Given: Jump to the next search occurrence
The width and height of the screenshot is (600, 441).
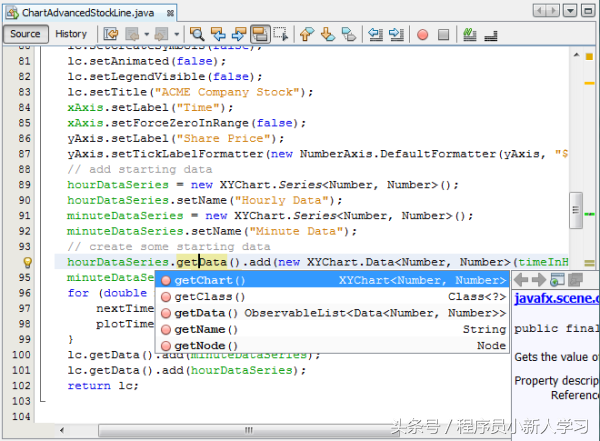Looking at the screenshot, I should point(238,34).
